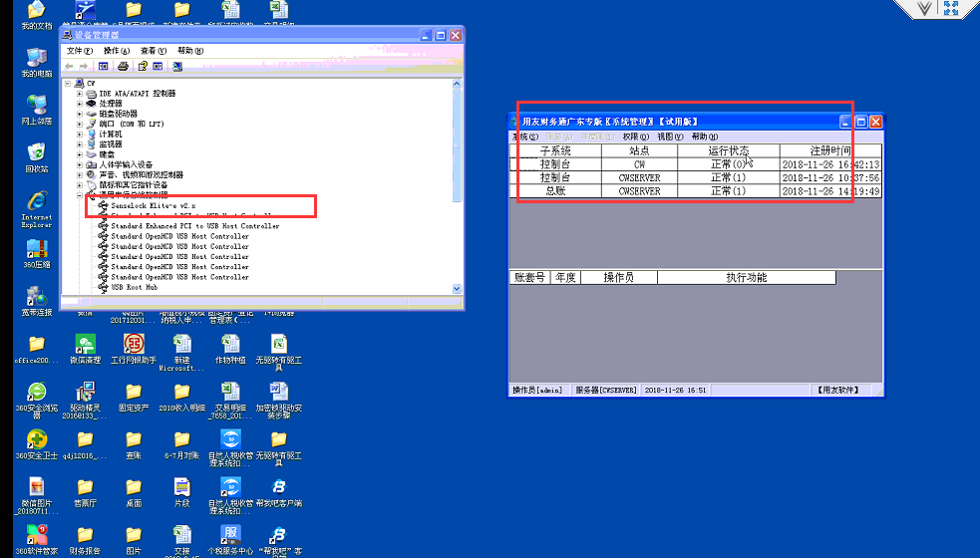Open 作物种植 Excel file icon

[x=230, y=349]
